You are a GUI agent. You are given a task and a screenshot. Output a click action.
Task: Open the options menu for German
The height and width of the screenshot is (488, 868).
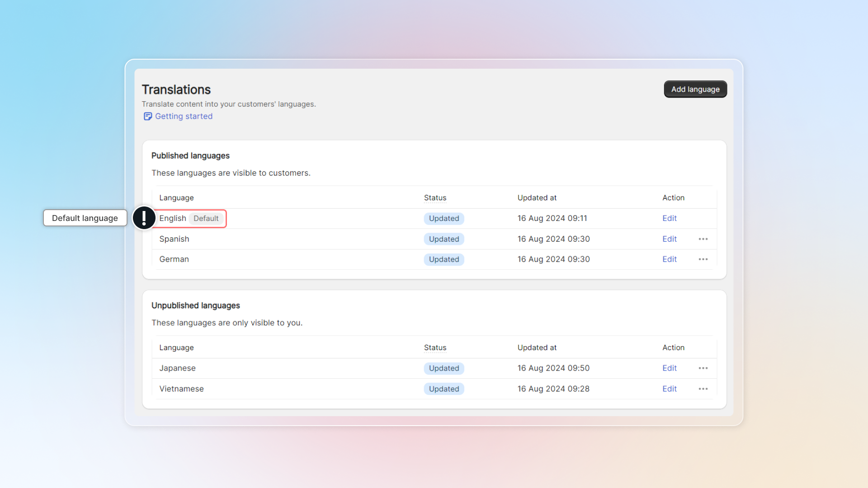tap(703, 259)
